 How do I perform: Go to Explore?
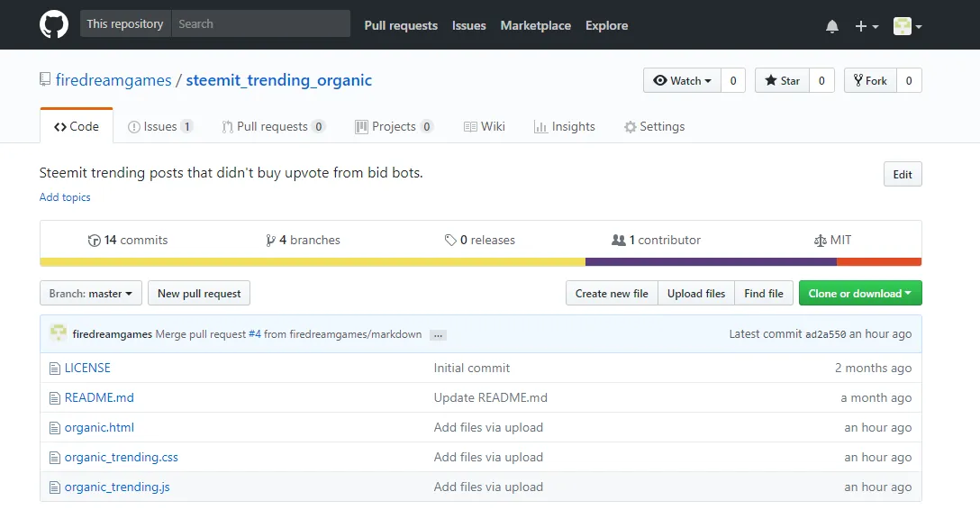tap(606, 25)
